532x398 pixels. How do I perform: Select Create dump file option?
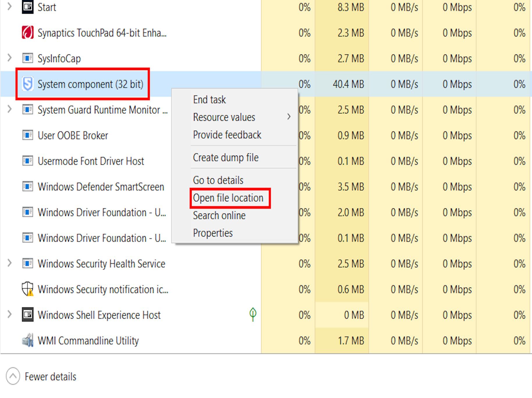pyautogui.click(x=226, y=158)
